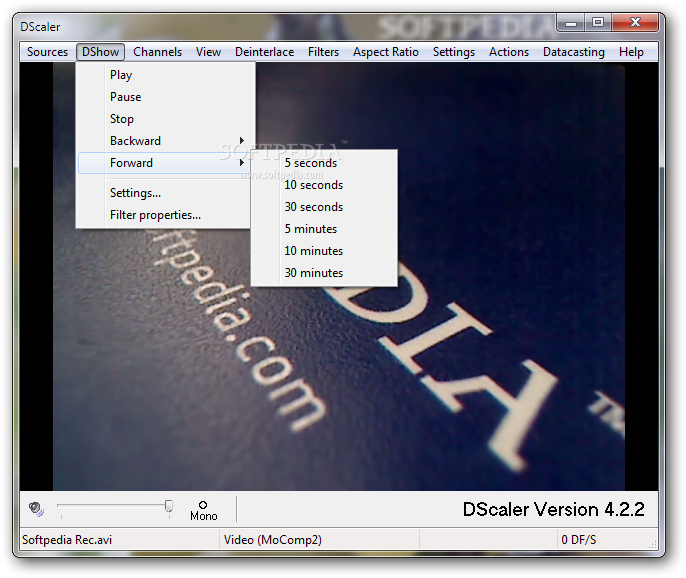Click Video (MoComp2) status entry
The width and height of the screenshot is (686, 578).
tap(273, 539)
